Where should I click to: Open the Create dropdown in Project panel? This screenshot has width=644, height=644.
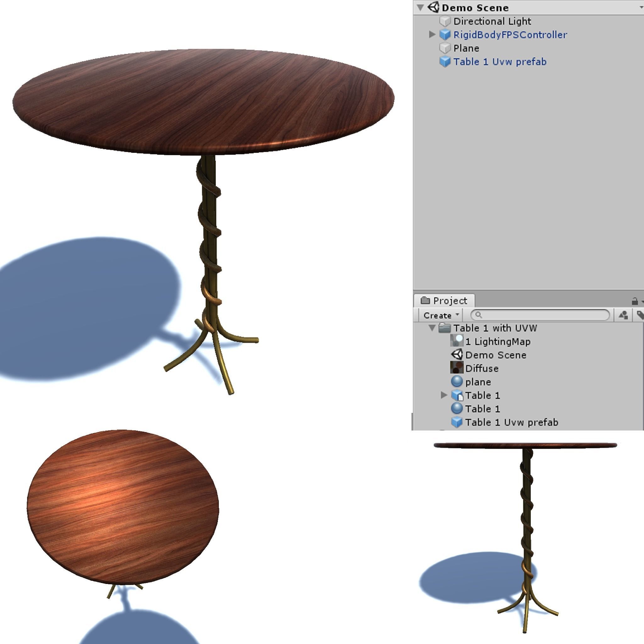tap(441, 315)
